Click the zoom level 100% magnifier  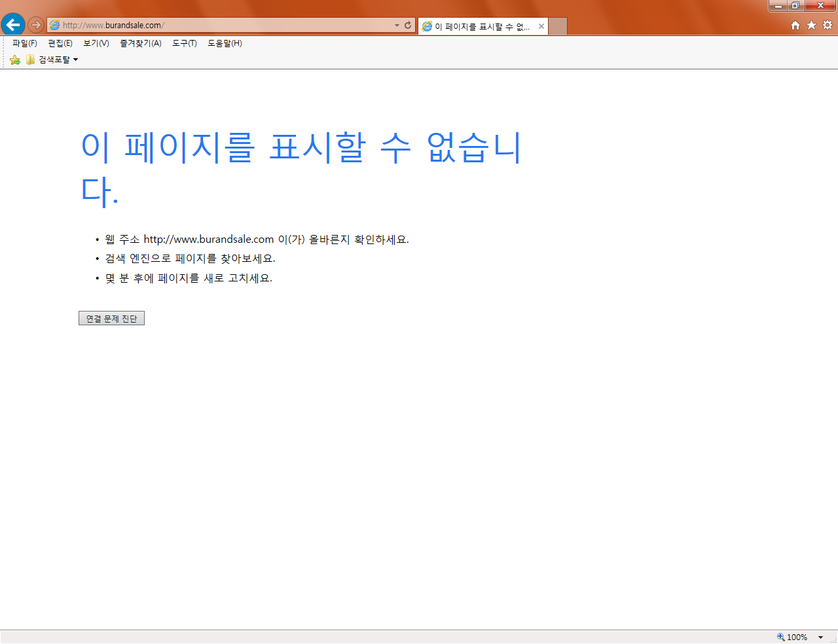click(792, 637)
